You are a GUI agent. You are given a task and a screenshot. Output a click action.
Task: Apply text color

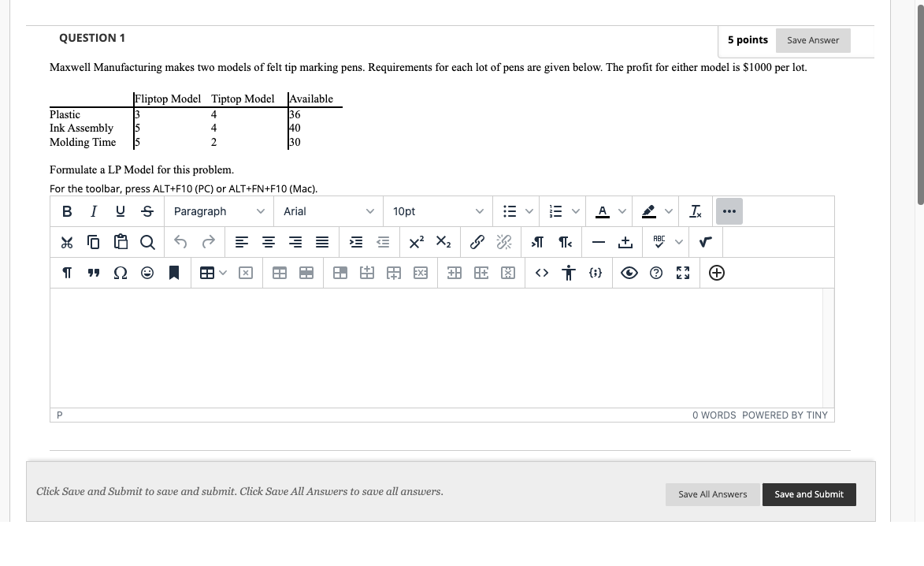point(603,211)
